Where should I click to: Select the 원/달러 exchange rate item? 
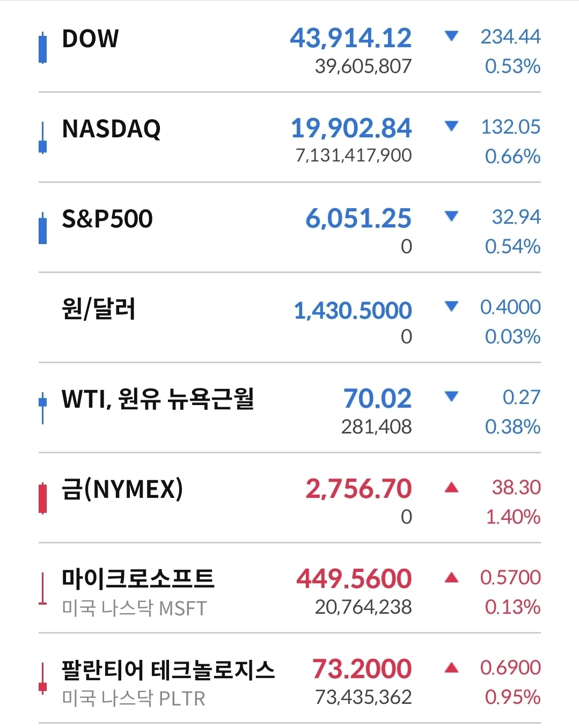[x=290, y=318]
